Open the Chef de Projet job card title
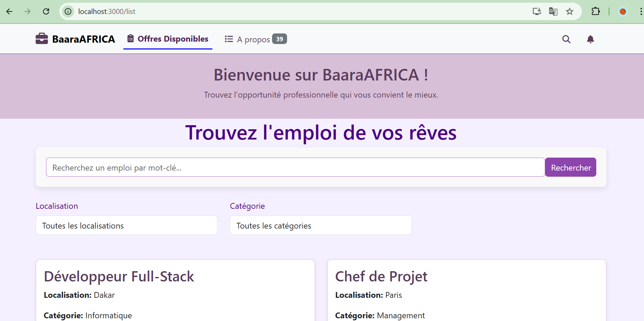The height and width of the screenshot is (321, 644). click(381, 276)
